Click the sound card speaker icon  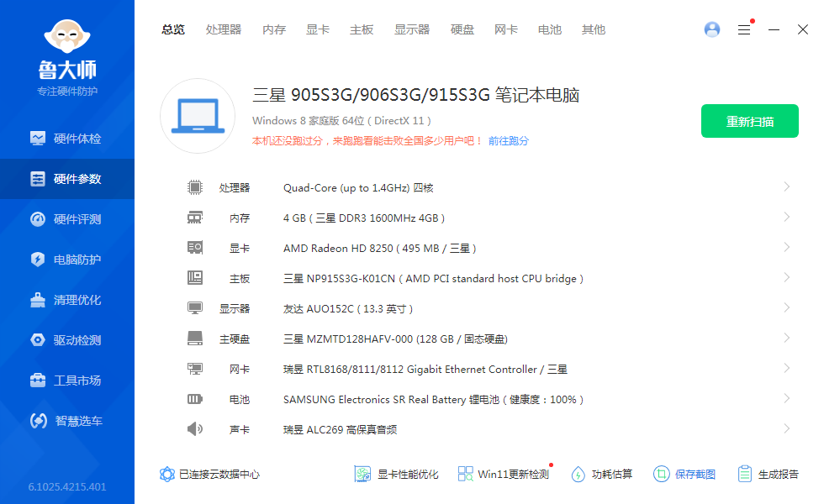[x=195, y=429]
